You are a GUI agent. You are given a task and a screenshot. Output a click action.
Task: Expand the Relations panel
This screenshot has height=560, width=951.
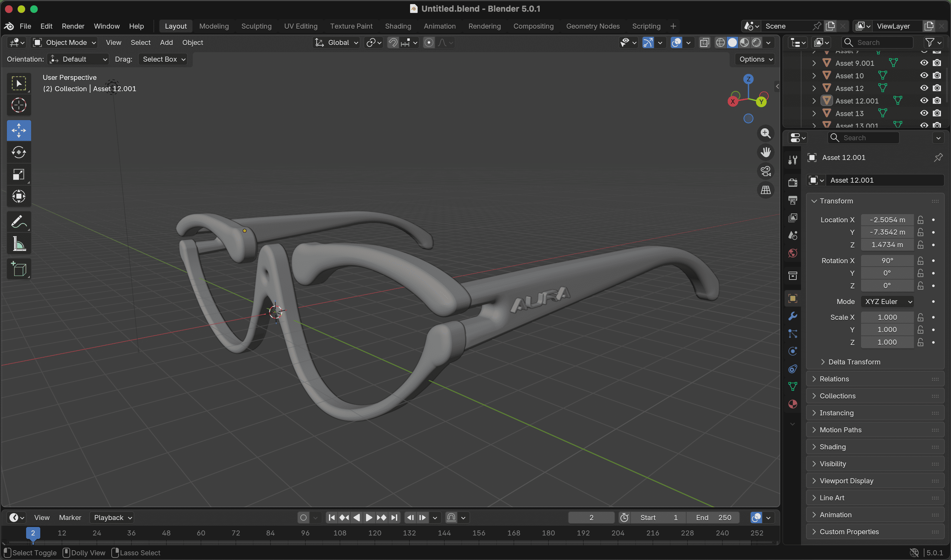point(834,379)
